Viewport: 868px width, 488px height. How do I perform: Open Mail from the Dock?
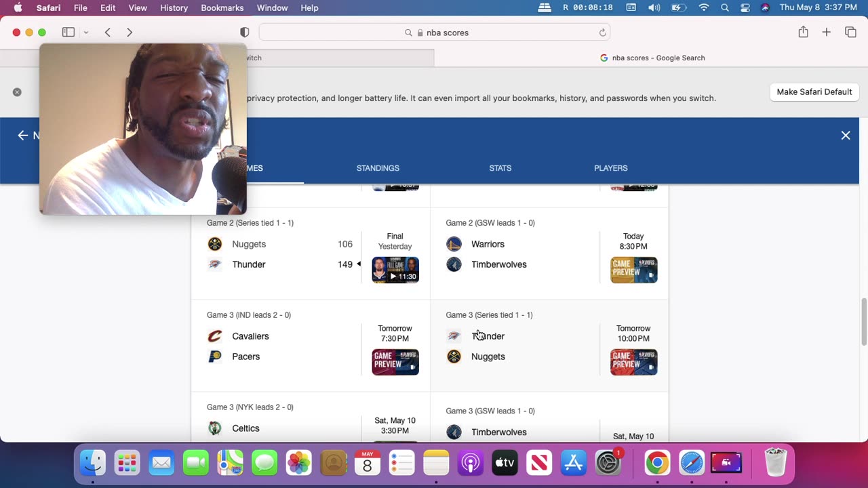(x=161, y=463)
